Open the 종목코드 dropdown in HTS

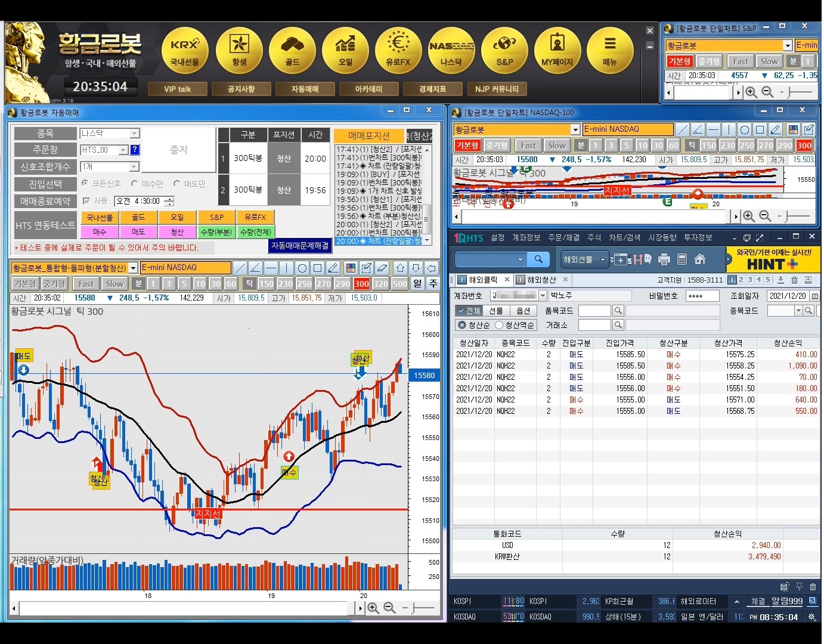coord(798,311)
